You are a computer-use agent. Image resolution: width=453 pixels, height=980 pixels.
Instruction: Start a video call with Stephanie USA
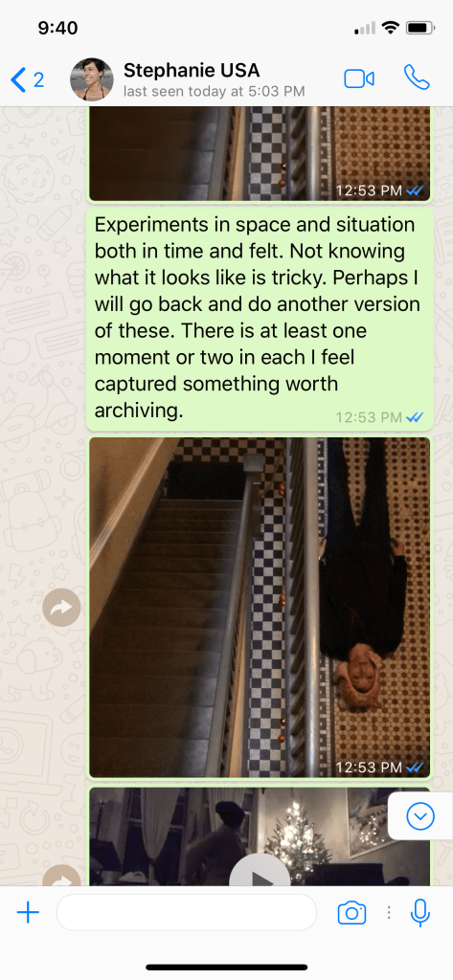coord(358,78)
